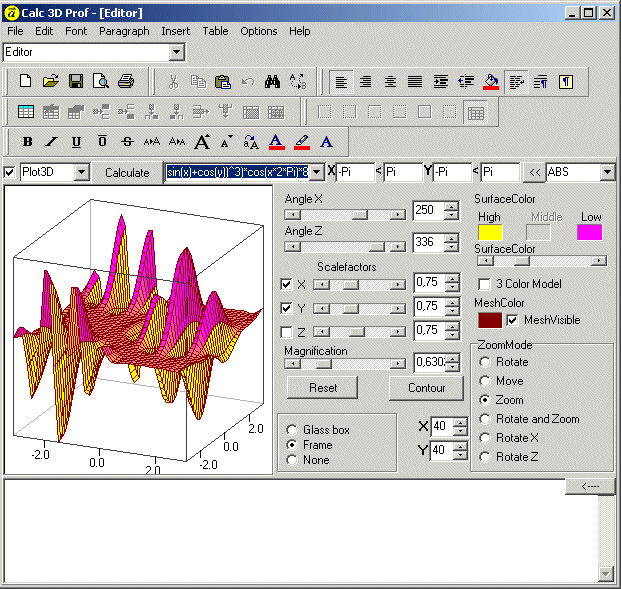Image resolution: width=621 pixels, height=589 pixels.
Task: Select the Glass box radio option
Action: pos(292,430)
